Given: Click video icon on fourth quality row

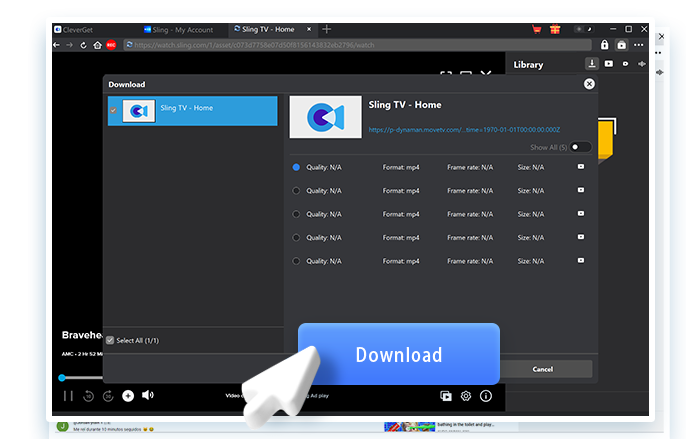Looking at the screenshot, I should pos(581,237).
